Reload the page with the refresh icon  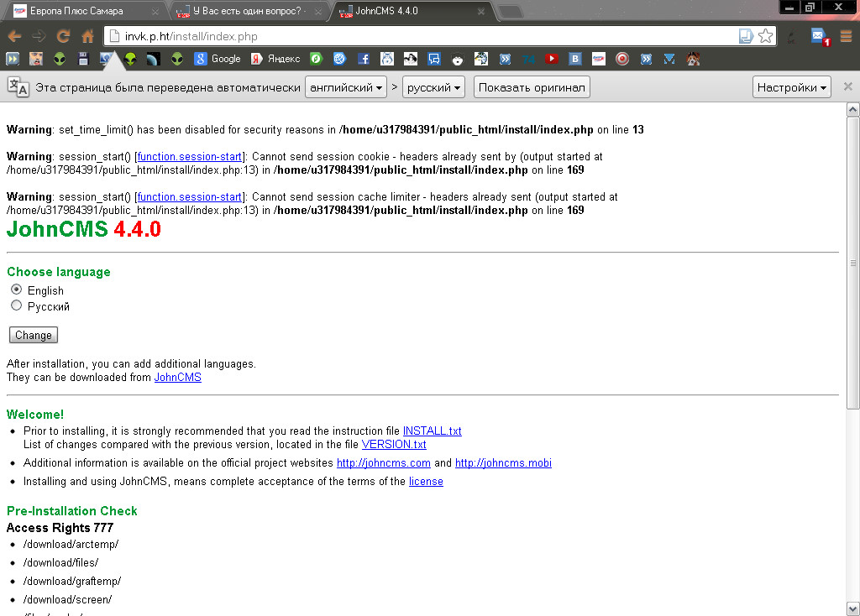pos(64,37)
